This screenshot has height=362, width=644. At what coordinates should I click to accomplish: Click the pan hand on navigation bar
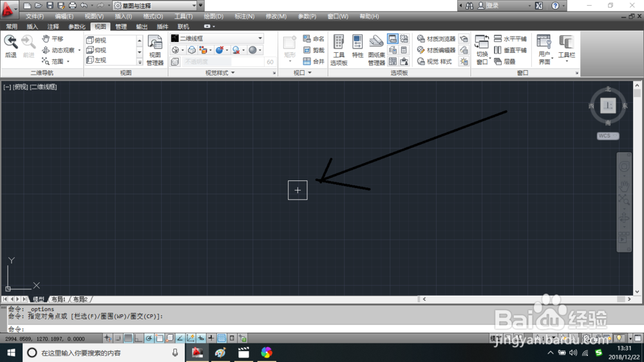(624, 186)
